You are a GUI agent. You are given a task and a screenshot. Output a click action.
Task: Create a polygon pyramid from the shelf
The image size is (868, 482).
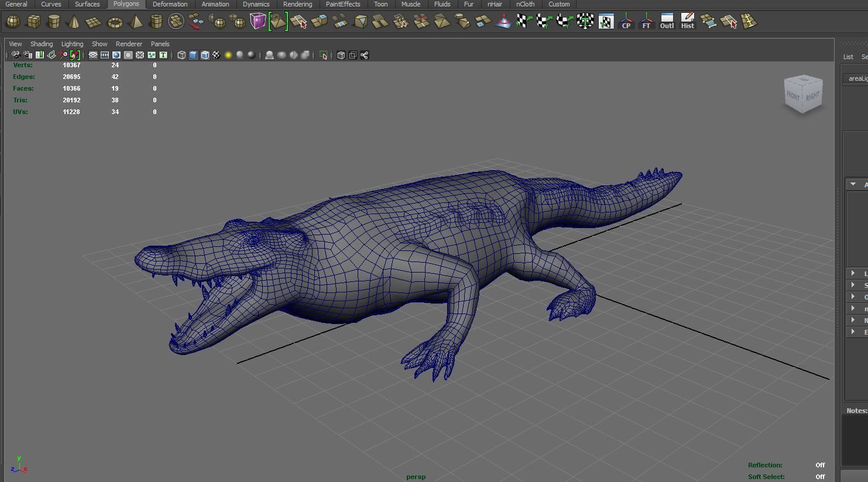[x=136, y=22]
